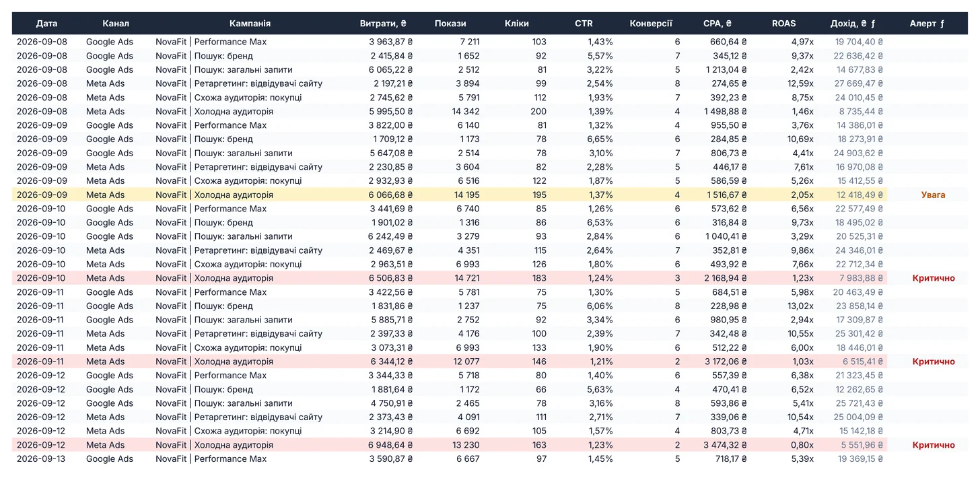Click the formula icon in the Дохід header
The height and width of the screenshot is (478, 980).
[x=874, y=24]
